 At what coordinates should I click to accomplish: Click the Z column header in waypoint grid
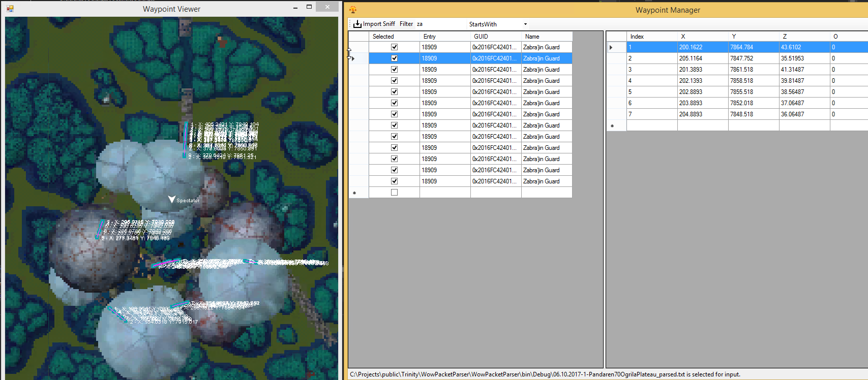[804, 36]
